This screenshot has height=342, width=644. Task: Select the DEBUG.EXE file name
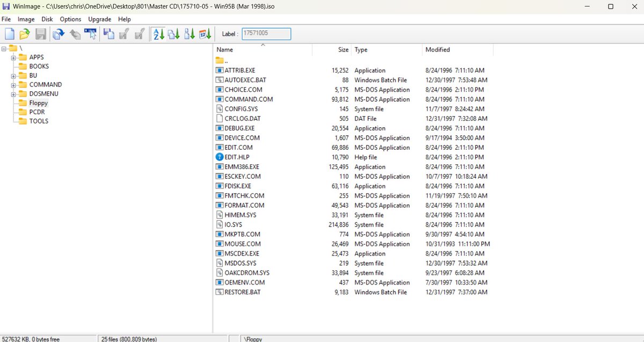click(239, 128)
